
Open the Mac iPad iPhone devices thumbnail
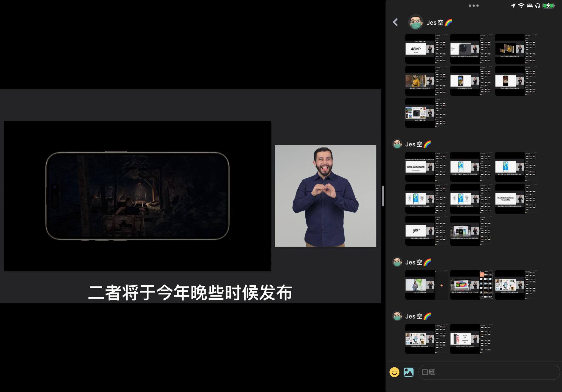471,285
